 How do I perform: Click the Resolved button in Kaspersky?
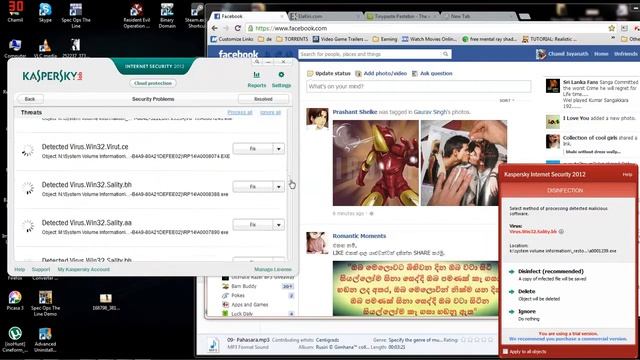[x=263, y=99]
